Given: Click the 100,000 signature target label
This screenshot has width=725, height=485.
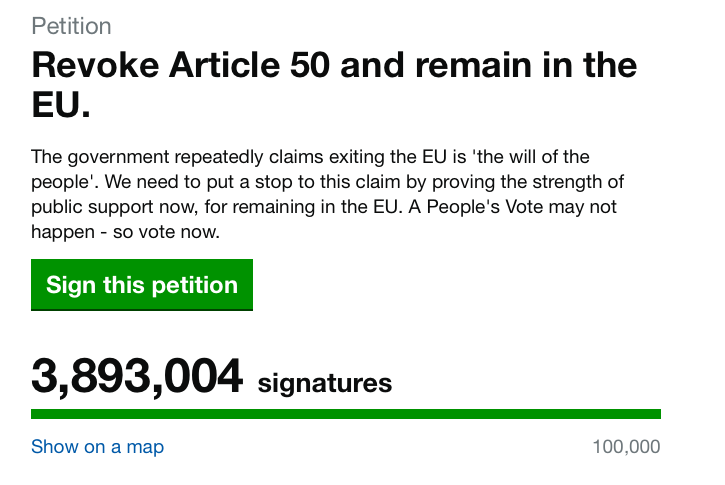Looking at the screenshot, I should tap(626, 447).
